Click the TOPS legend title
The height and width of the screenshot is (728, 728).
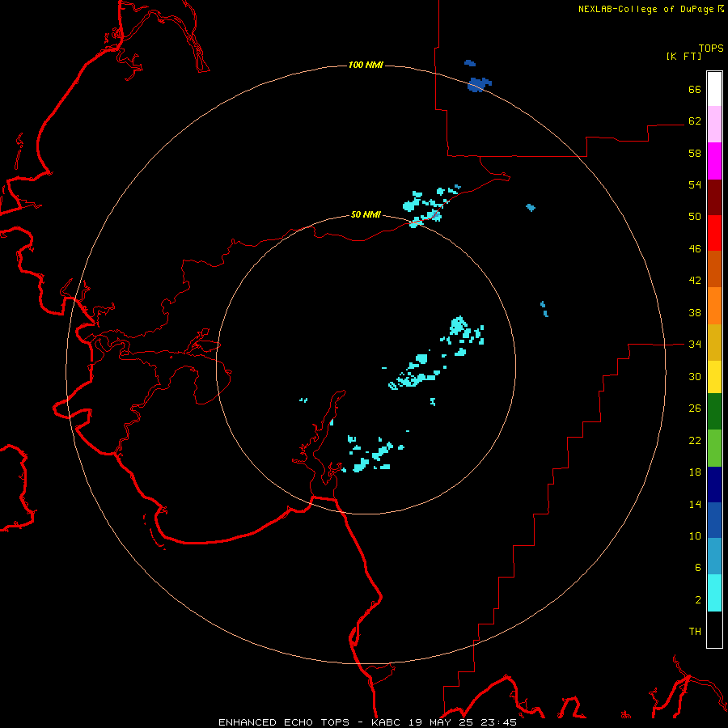click(711, 48)
